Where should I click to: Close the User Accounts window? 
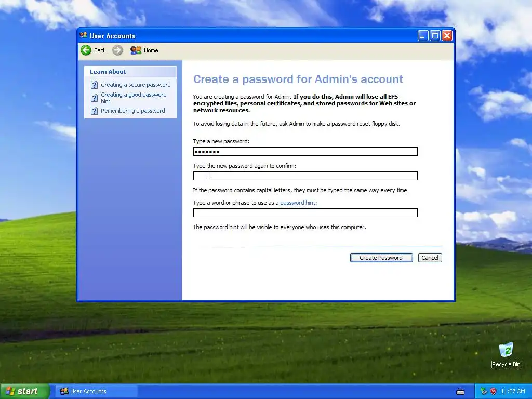click(447, 36)
